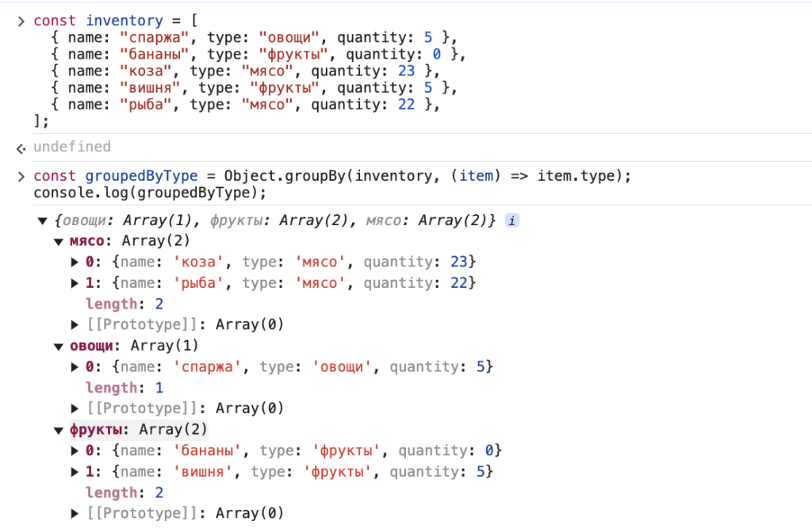
Task: Expand the [[Prototype]] under мясо array
Action: [75, 324]
